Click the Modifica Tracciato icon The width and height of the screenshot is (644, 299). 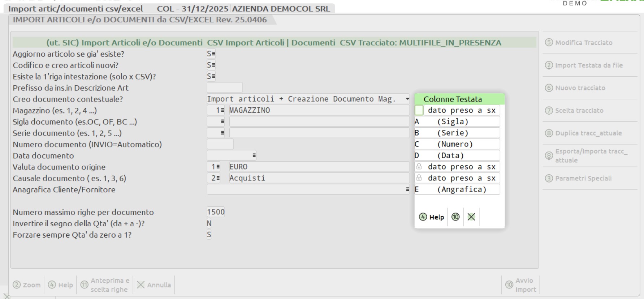click(549, 43)
